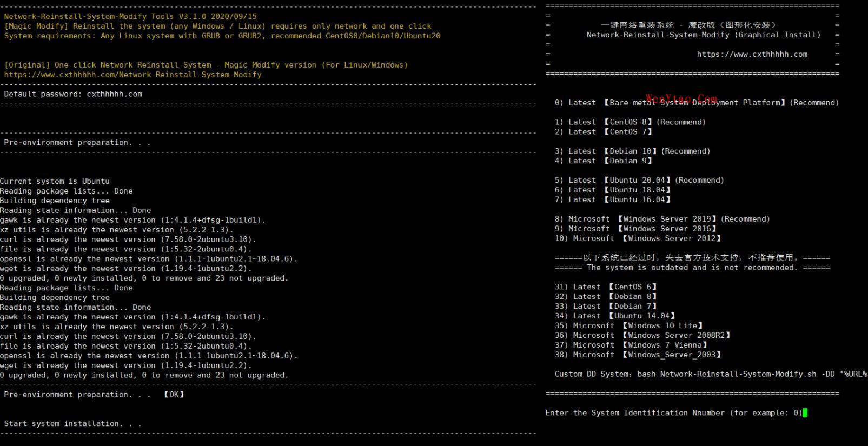
Task: Click the [Magic Modify] Reinstall the system line
Action: pyautogui.click(x=217, y=26)
